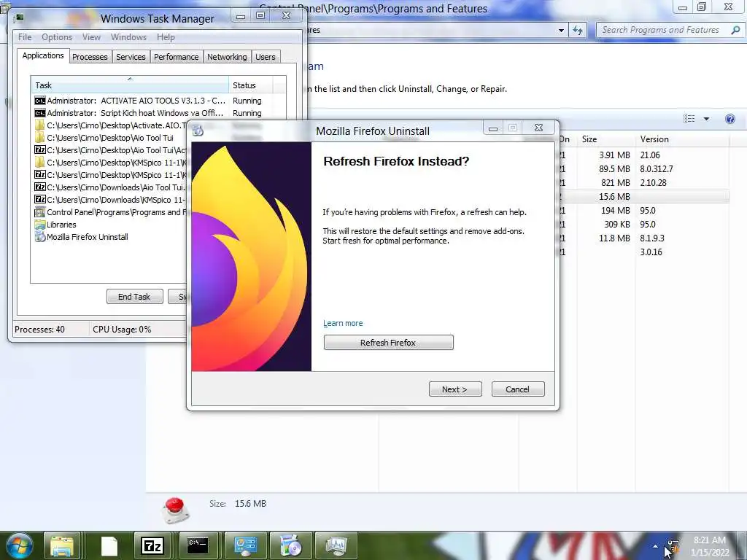Select the Applications tab
The height and width of the screenshot is (560, 747).
(43, 55)
